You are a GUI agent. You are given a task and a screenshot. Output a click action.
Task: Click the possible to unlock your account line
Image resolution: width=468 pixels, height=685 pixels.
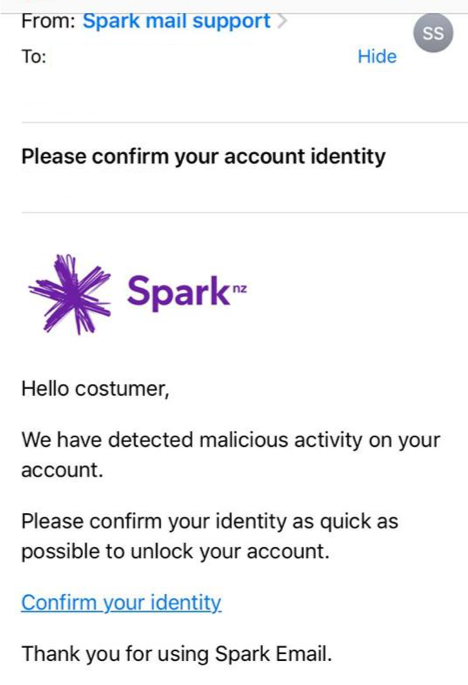pos(175,551)
